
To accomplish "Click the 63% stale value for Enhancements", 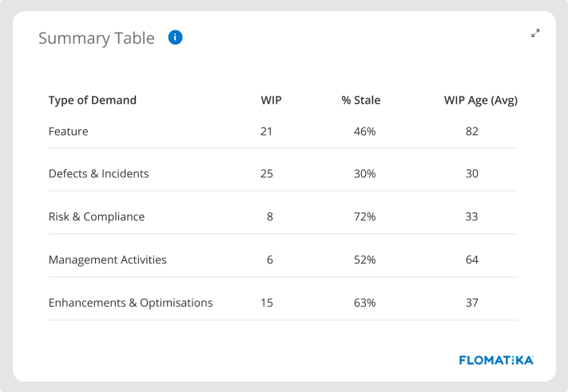I will [x=365, y=303].
